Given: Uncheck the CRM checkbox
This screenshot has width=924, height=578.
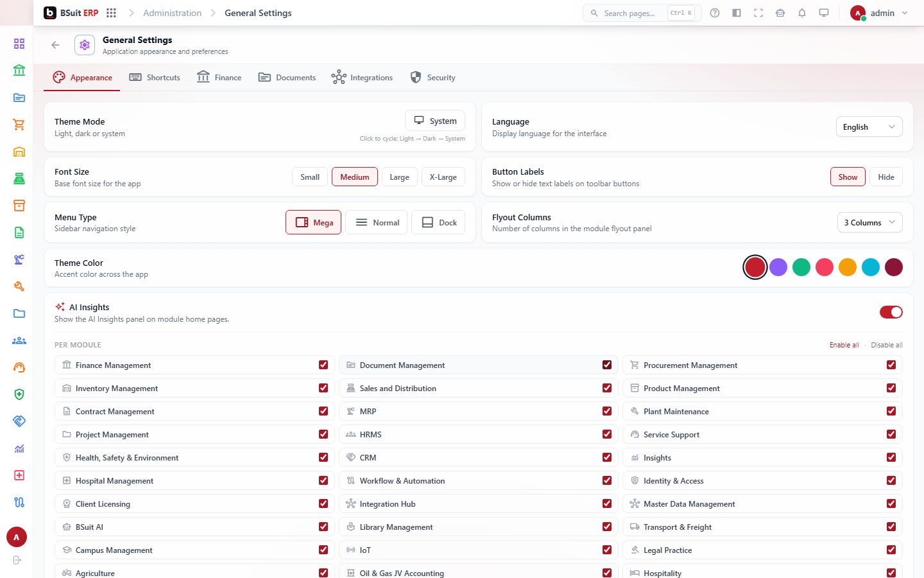Looking at the screenshot, I should [x=607, y=457].
